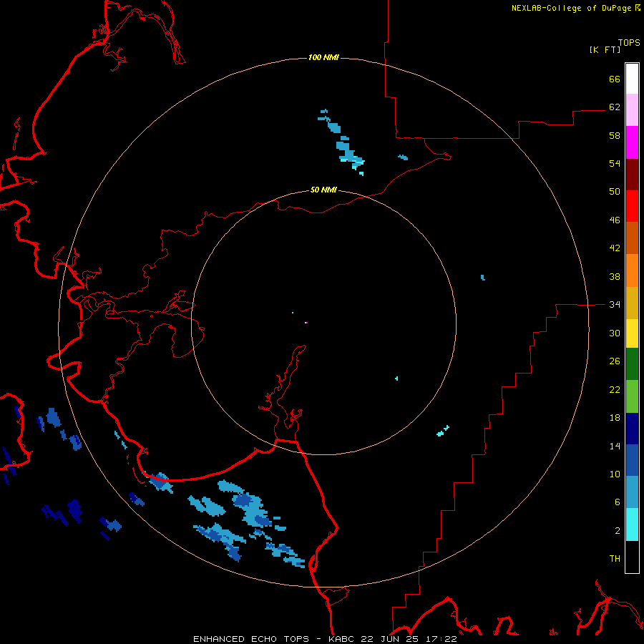Image resolution: width=644 pixels, height=644 pixels.
Task: Click the dark green swatch between 26 and 30
Action: (x=632, y=364)
